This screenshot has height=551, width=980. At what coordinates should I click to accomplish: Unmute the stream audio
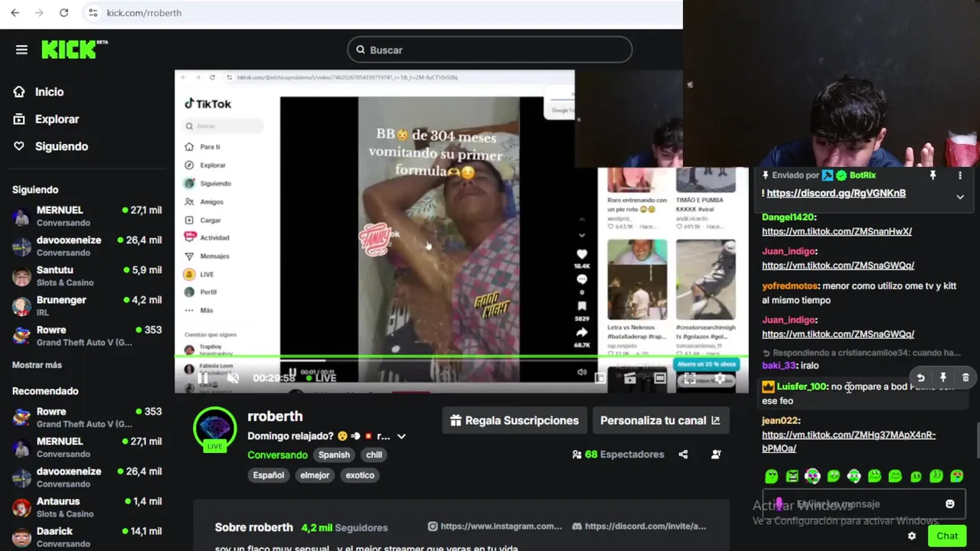point(234,377)
